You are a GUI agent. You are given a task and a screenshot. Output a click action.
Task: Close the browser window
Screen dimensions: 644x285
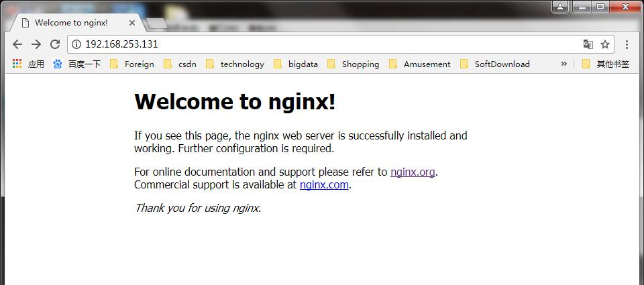[625, 7]
